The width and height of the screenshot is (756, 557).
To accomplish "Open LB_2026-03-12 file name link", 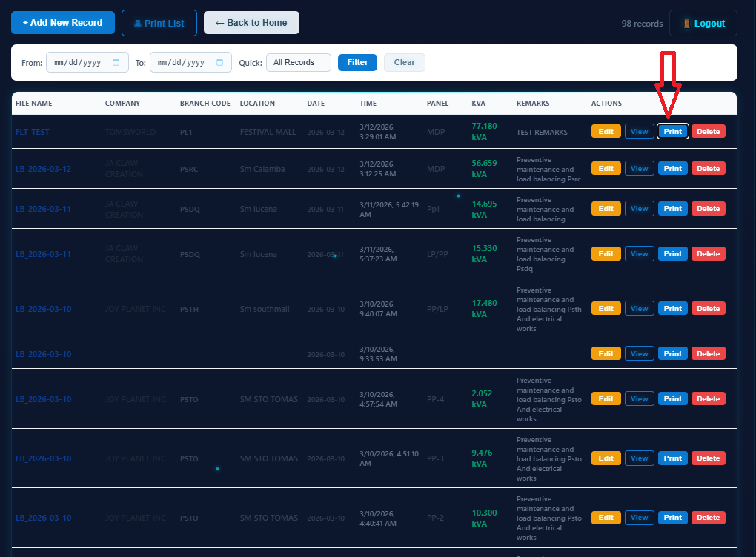I will [43, 169].
